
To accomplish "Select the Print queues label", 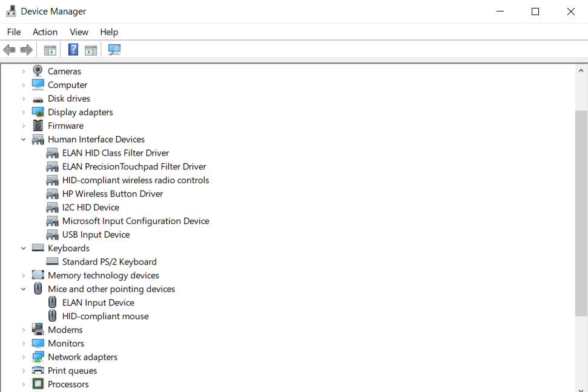I will coord(73,371).
